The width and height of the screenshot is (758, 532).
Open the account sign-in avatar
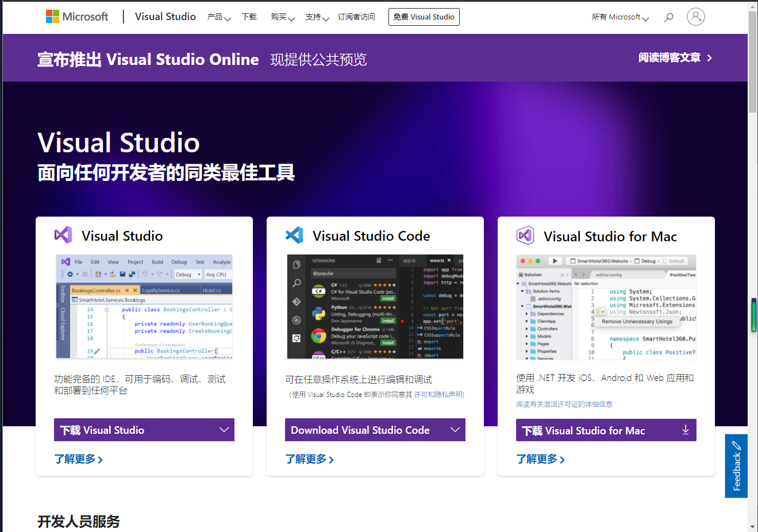(x=695, y=17)
